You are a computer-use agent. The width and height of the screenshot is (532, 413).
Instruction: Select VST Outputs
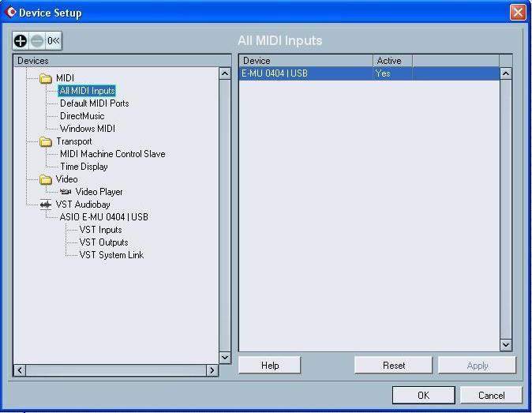pos(104,242)
